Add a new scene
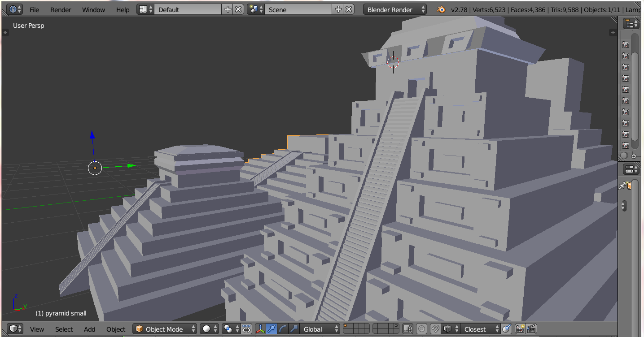 [338, 9]
